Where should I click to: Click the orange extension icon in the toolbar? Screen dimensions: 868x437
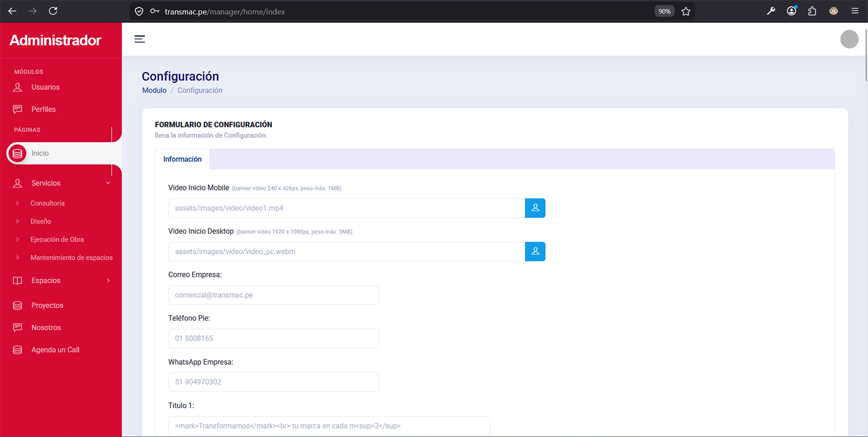click(x=833, y=11)
